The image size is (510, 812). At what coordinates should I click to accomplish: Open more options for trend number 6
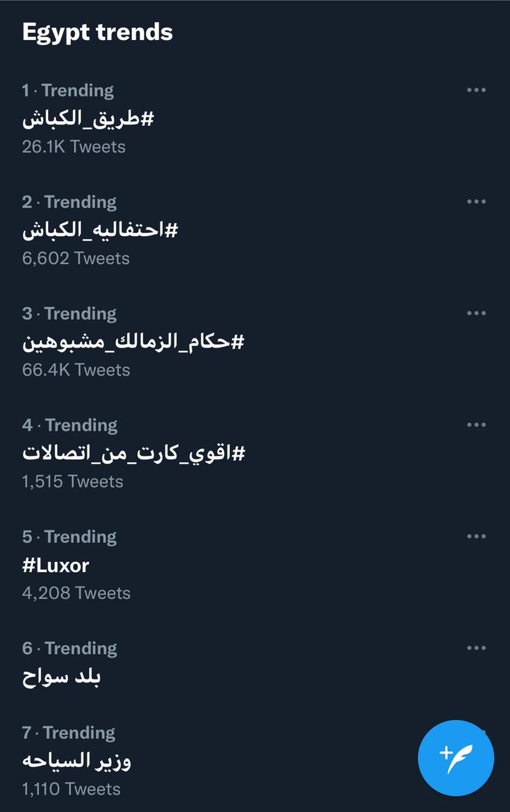click(476, 648)
